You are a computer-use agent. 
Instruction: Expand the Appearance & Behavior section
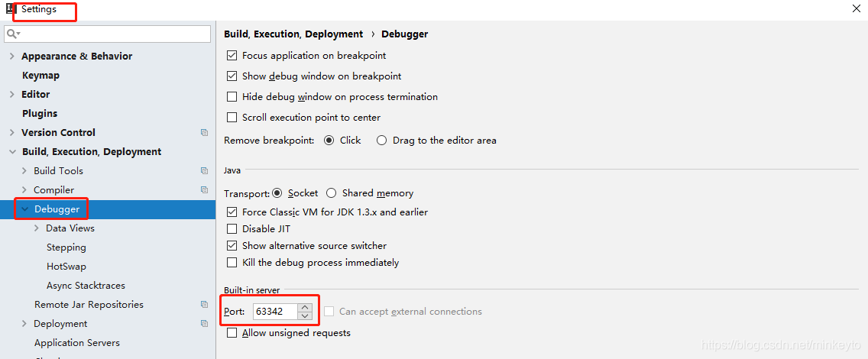11,57
